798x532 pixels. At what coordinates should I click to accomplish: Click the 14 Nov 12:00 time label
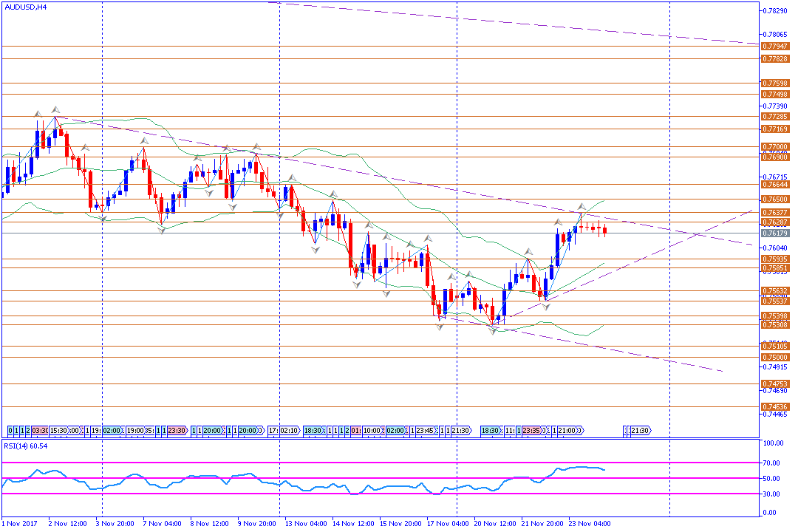(x=353, y=524)
